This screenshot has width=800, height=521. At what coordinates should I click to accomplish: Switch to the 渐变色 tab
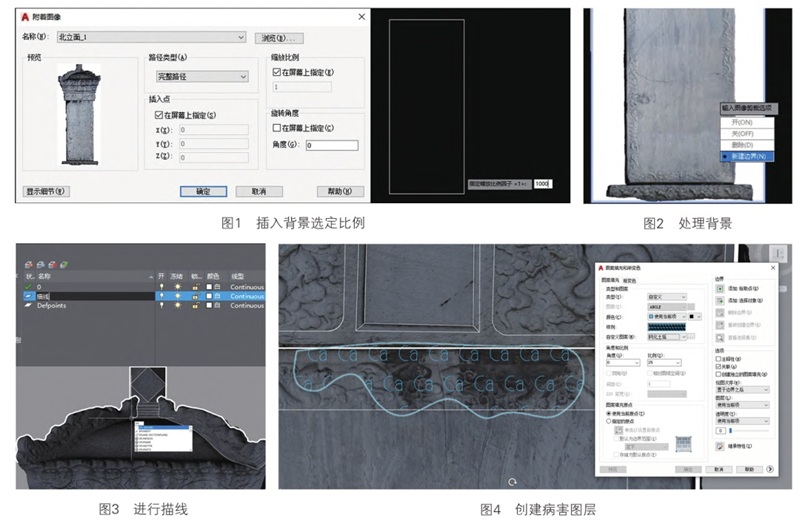(x=630, y=281)
